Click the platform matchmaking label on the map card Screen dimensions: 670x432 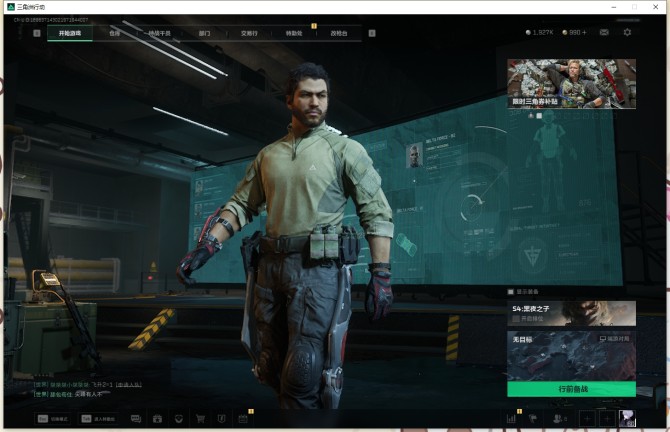pos(614,339)
